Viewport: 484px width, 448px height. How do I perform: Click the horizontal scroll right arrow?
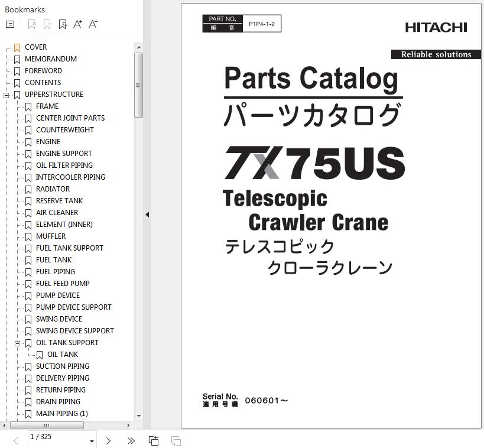point(129,426)
